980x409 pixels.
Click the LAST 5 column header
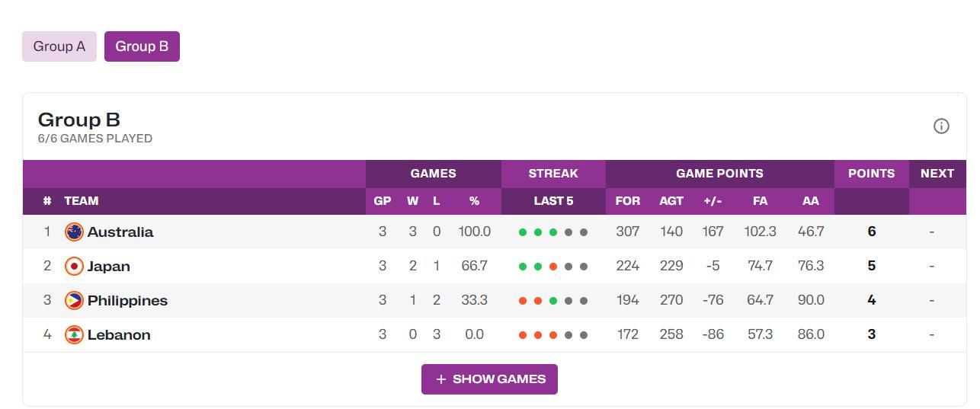pyautogui.click(x=553, y=201)
